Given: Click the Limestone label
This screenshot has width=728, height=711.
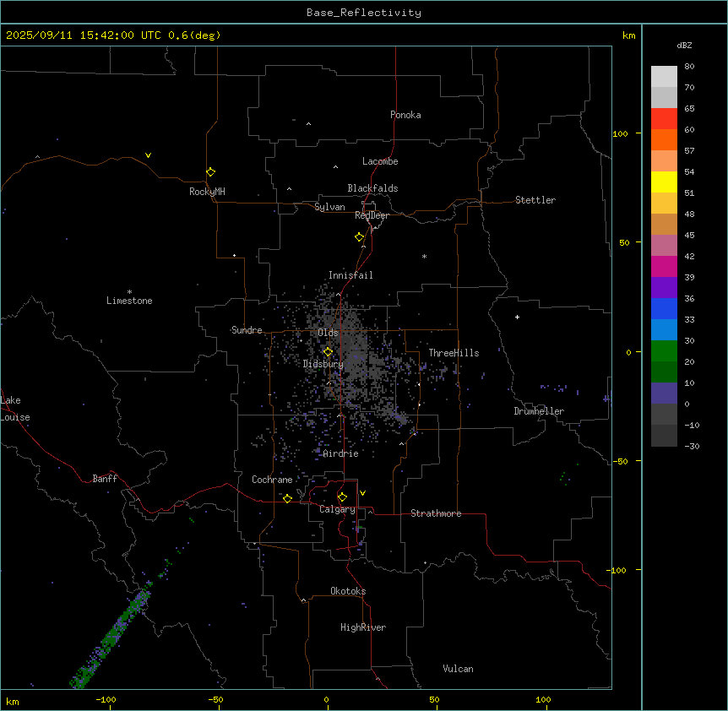Looking at the screenshot, I should point(129,301).
